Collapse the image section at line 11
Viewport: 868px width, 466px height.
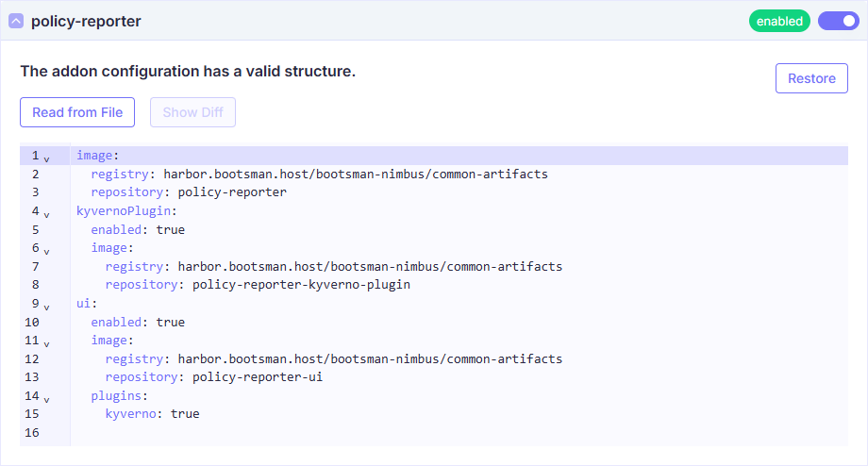pos(47,343)
